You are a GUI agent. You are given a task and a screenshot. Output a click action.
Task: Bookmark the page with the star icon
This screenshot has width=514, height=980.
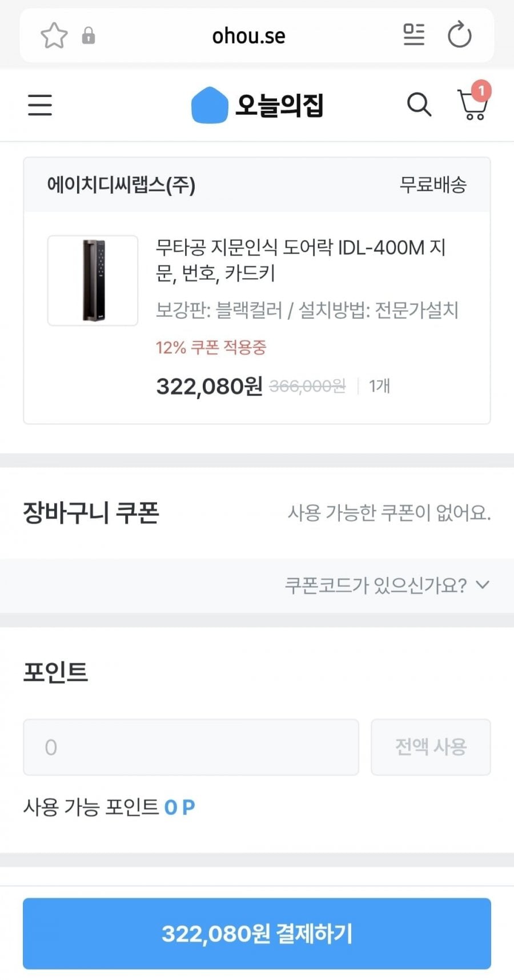[54, 36]
